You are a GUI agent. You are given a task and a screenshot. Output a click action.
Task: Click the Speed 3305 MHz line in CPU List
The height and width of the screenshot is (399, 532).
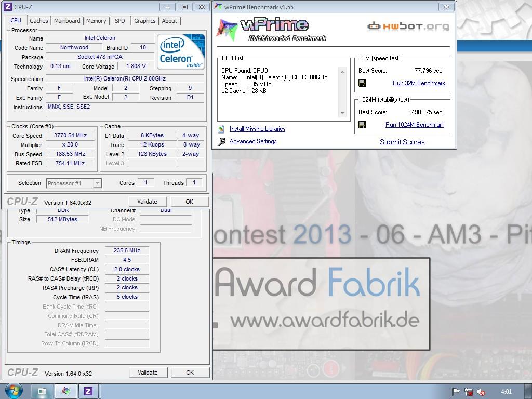(x=246, y=84)
